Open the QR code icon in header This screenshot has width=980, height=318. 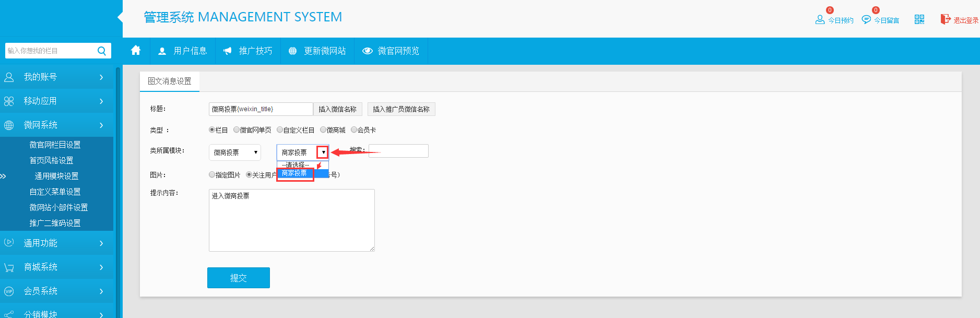919,19
